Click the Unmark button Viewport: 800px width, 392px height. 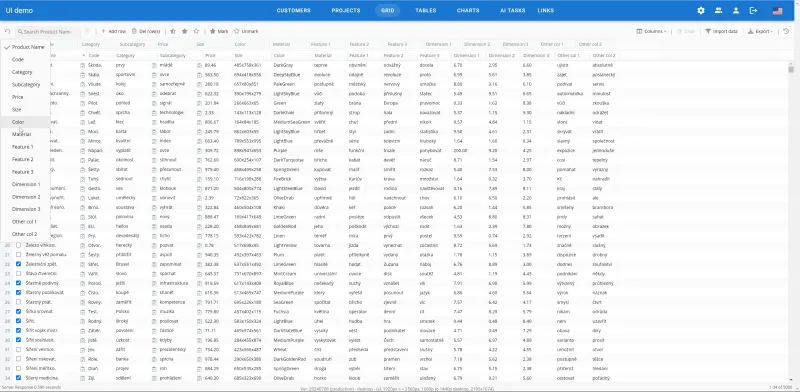click(x=246, y=31)
